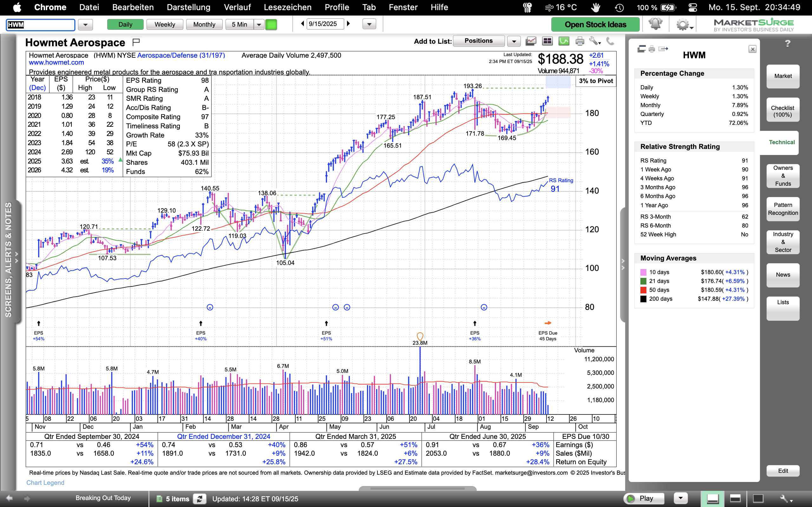Click the green chart view icon
This screenshot has height=507, width=812.
(x=564, y=41)
